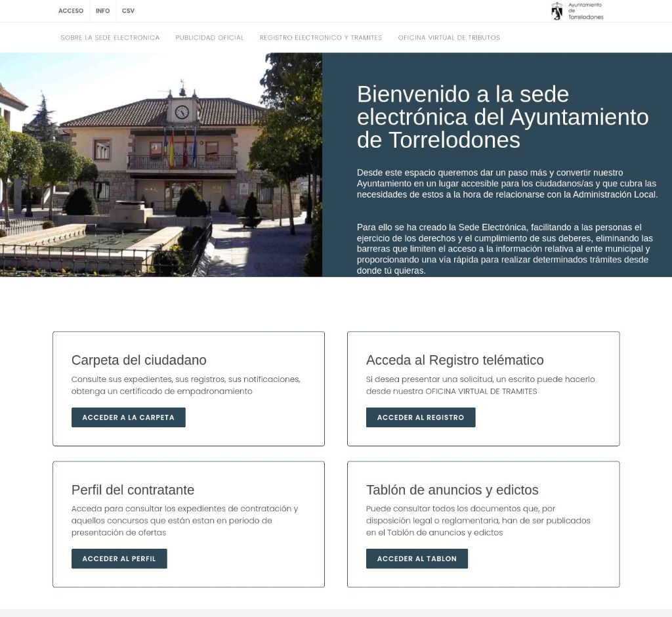Select the Carpeta del ciudadano heading
672x617 pixels.
[x=139, y=360]
